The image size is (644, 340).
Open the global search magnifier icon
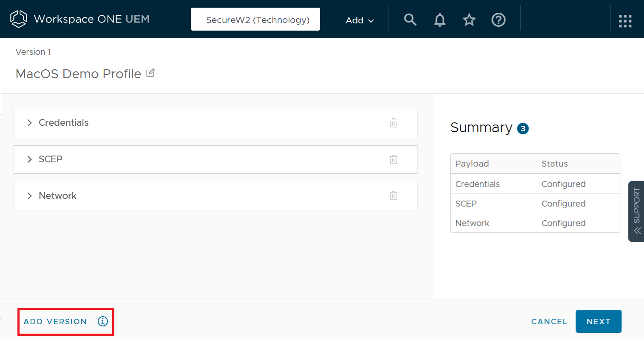coord(410,20)
